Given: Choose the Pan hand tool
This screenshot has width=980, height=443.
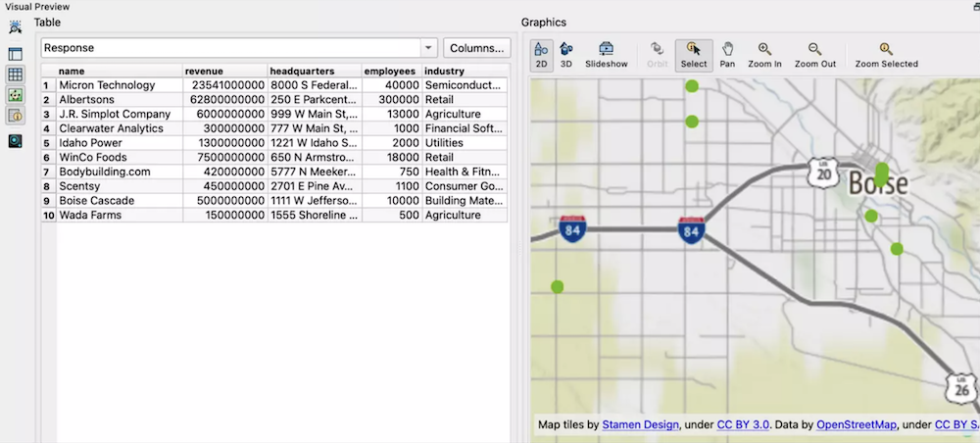Looking at the screenshot, I should 727,54.
